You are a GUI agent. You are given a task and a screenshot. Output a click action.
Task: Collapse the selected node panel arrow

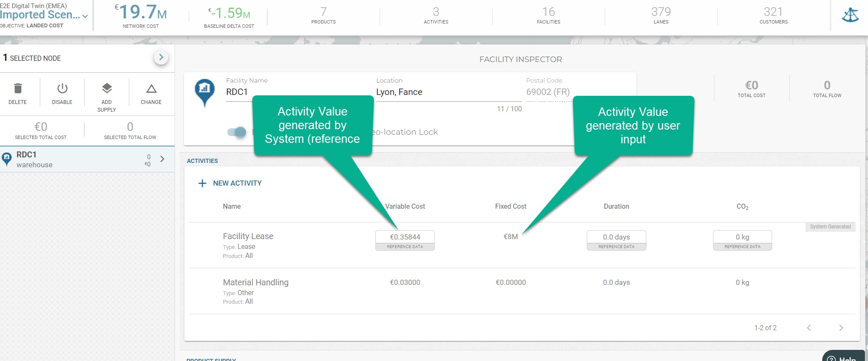[x=161, y=57]
